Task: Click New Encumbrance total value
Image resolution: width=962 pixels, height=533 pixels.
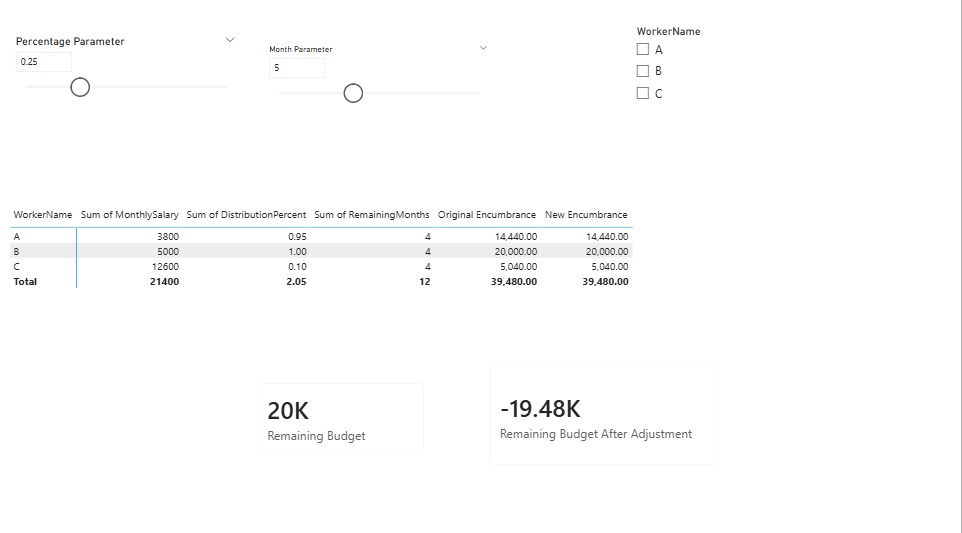Action: 605,282
